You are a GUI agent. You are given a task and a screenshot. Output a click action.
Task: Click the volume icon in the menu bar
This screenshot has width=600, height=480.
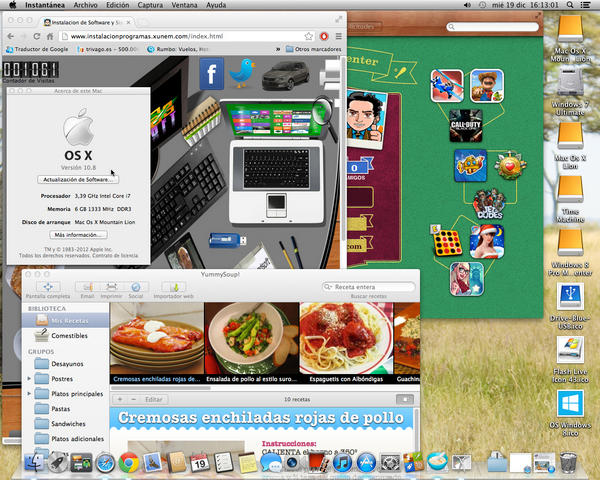click(x=467, y=5)
